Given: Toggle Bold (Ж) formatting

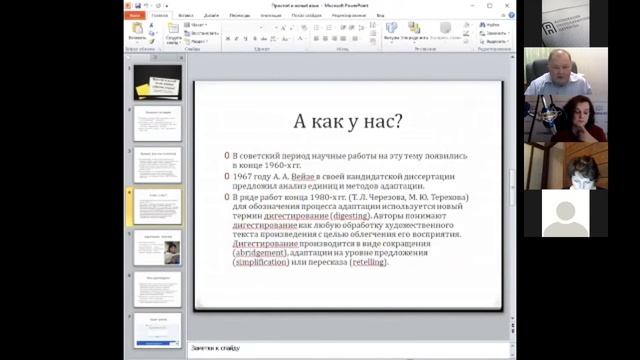Looking at the screenshot, I should pos(227,38).
